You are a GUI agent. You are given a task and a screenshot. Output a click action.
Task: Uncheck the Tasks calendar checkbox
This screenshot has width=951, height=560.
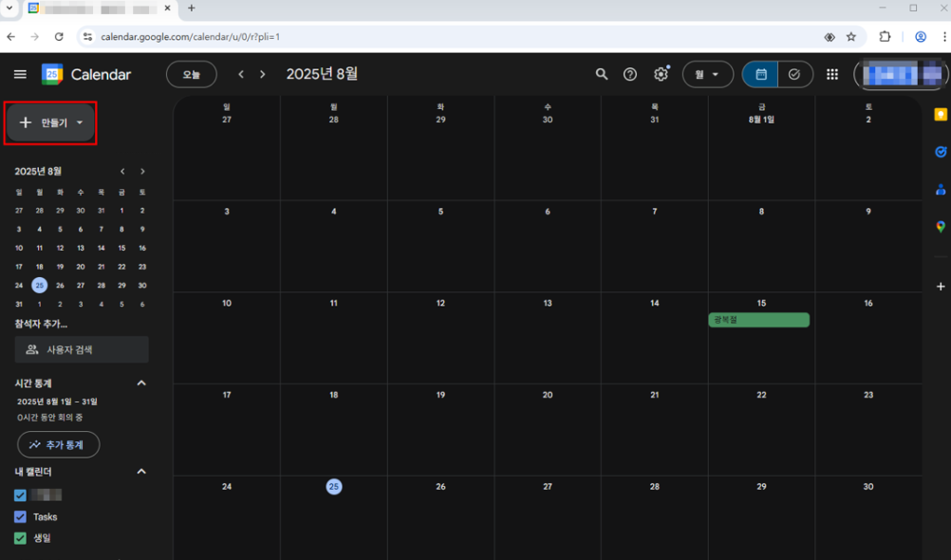(x=21, y=517)
